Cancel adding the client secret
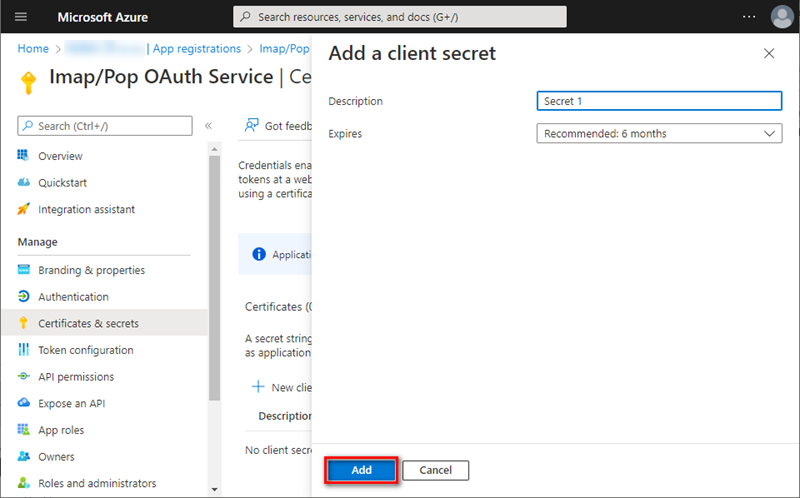The image size is (800, 498). (435, 470)
